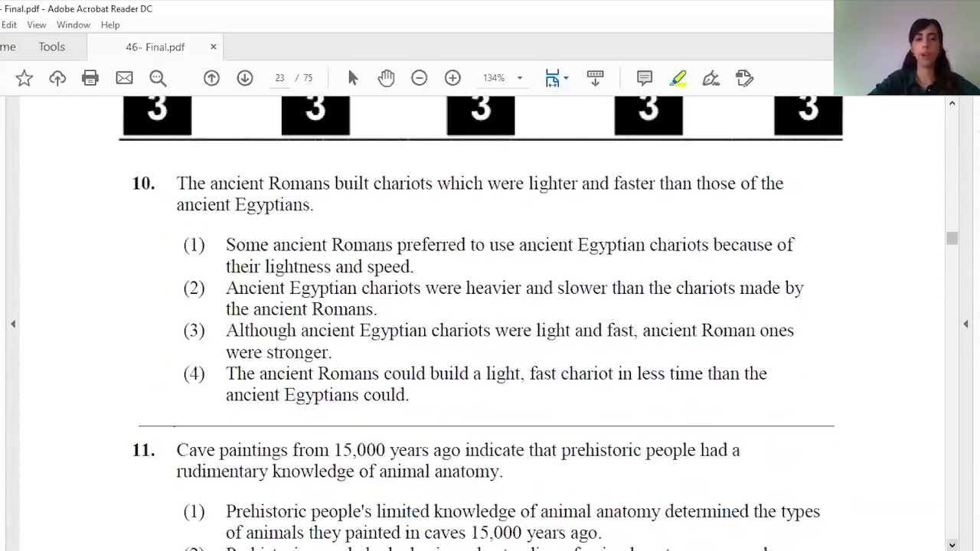980x551 pixels.
Task: Upload file to cloud icon
Action: point(57,78)
